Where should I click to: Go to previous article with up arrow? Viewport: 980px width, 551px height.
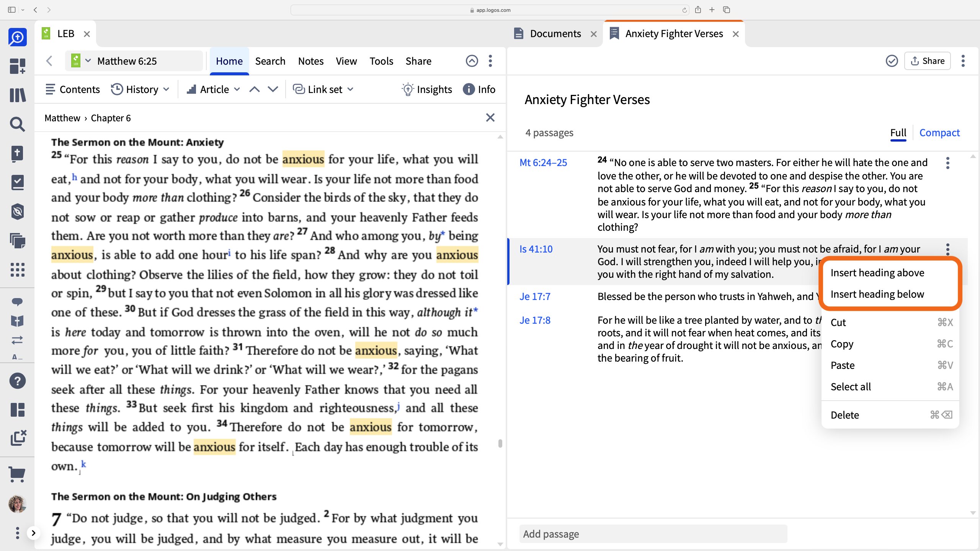coord(255,89)
